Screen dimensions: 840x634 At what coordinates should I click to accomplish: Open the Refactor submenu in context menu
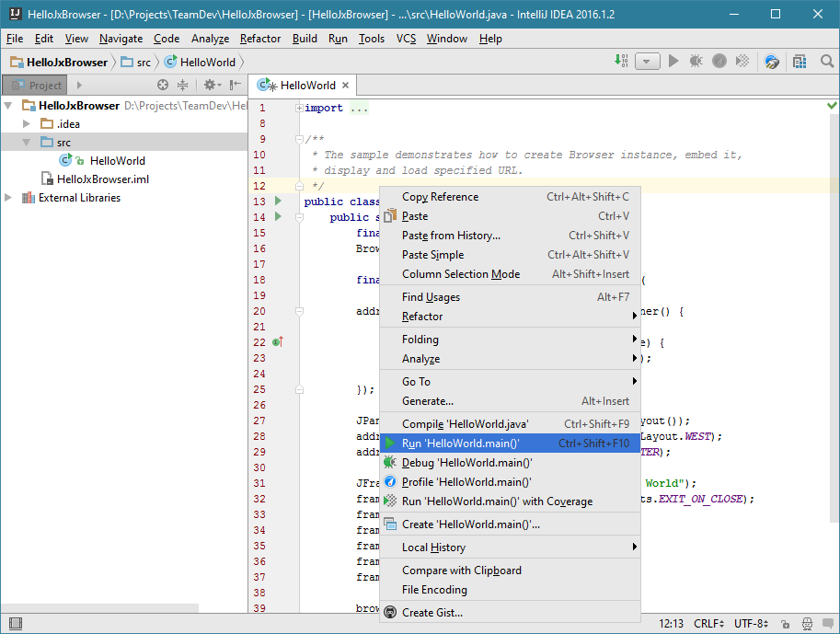tap(510, 317)
